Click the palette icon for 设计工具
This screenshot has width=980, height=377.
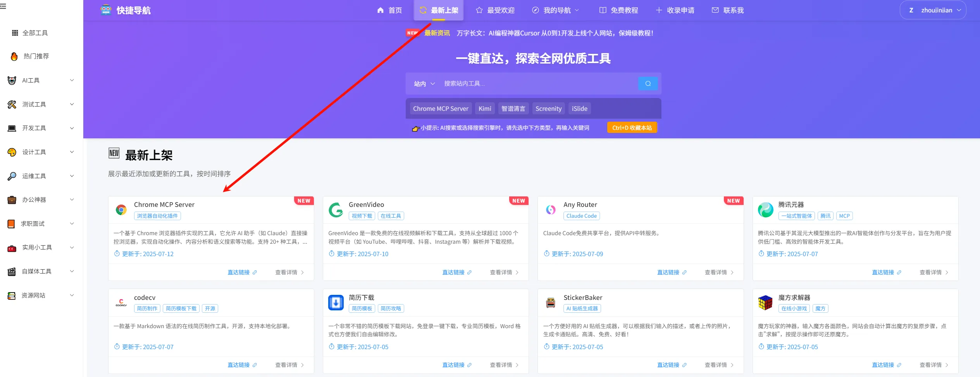[x=12, y=151]
